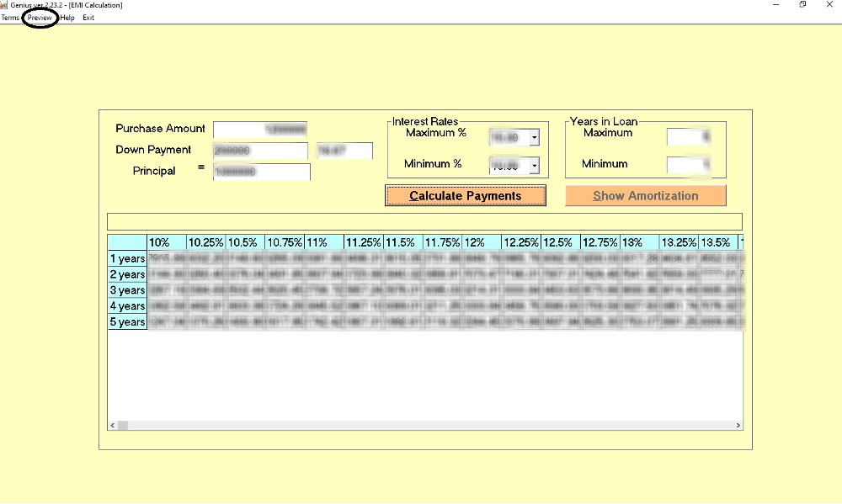Click the Genius app icon in title bar
Screen dimensions: 842x504
click(x=4, y=5)
